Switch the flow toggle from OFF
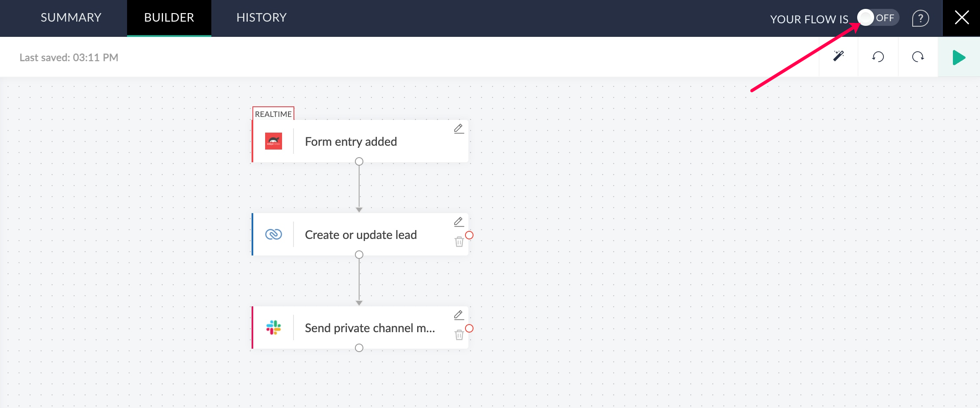 point(877,18)
